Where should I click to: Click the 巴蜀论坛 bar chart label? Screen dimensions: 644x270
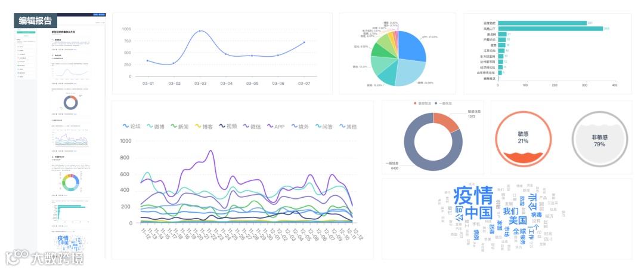point(490,39)
